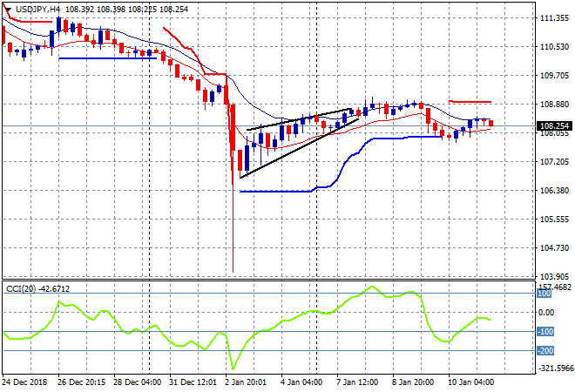Click the green CCI line's lowest trough

tap(233, 368)
